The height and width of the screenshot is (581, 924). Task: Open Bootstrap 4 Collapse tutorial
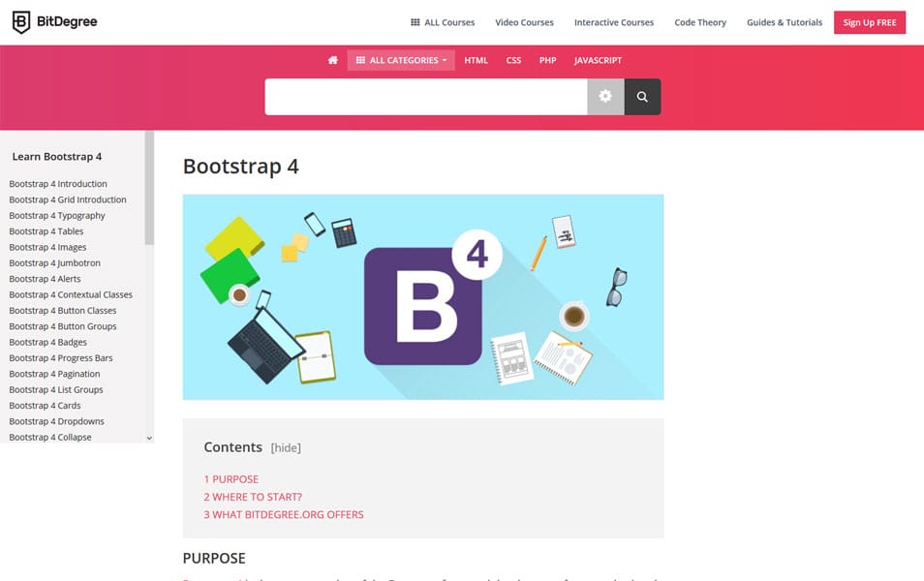click(x=50, y=438)
